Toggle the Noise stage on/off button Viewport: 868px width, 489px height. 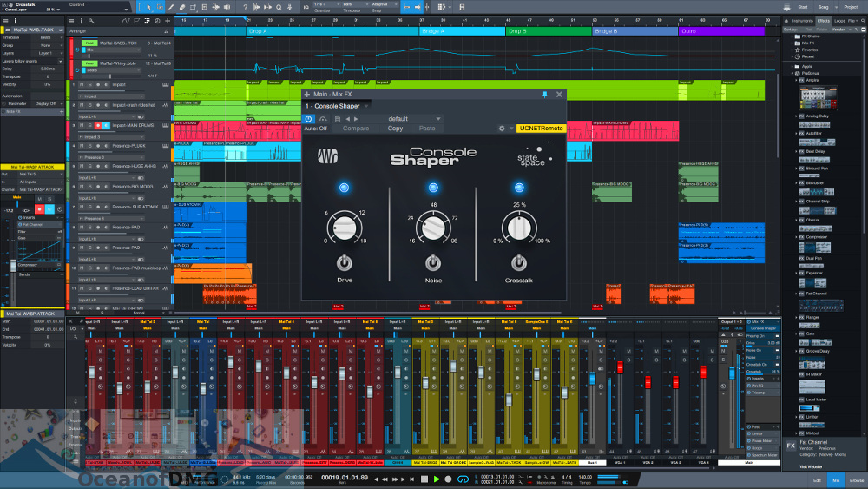(433, 188)
